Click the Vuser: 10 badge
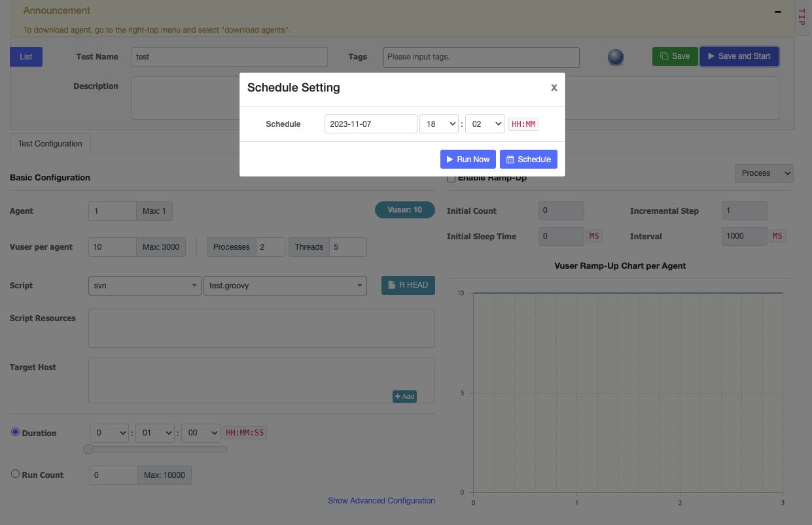The width and height of the screenshot is (812, 525). pyautogui.click(x=405, y=210)
